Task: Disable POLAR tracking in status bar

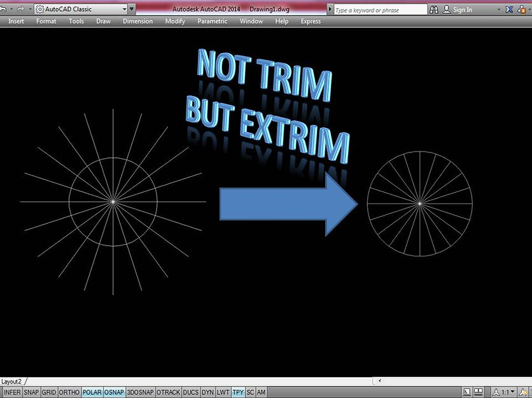Action: (92, 392)
